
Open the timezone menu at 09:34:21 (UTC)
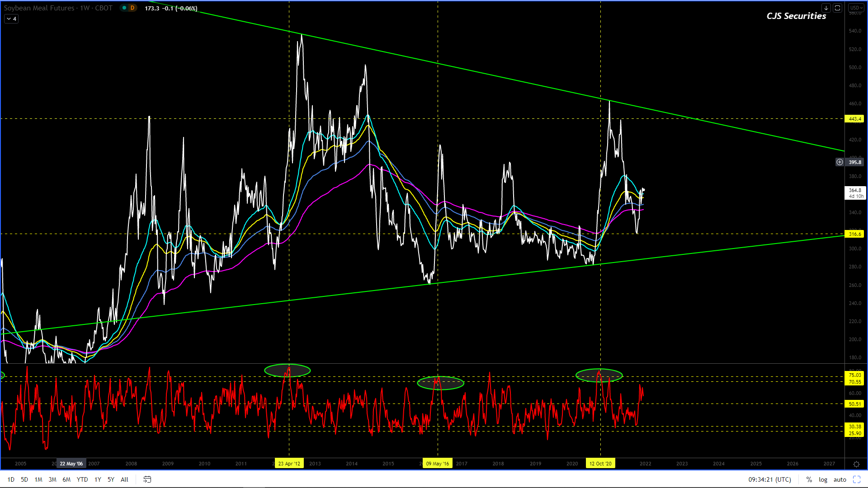(x=769, y=479)
